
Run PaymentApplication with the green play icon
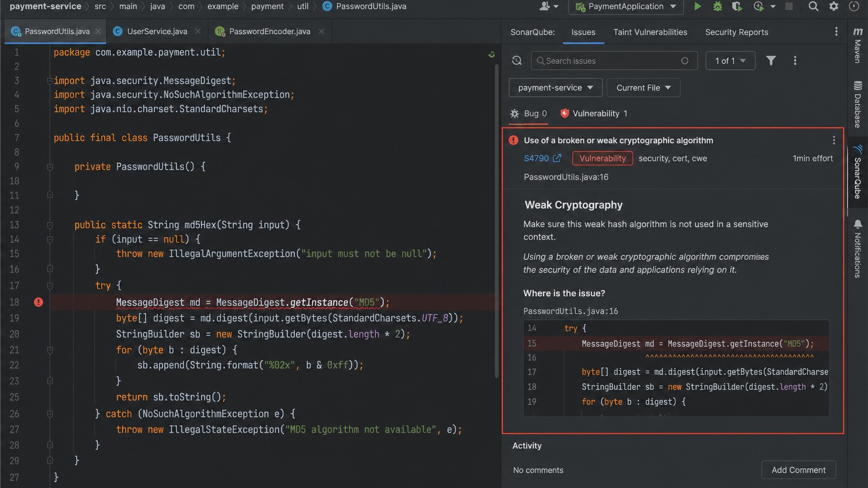[697, 6]
